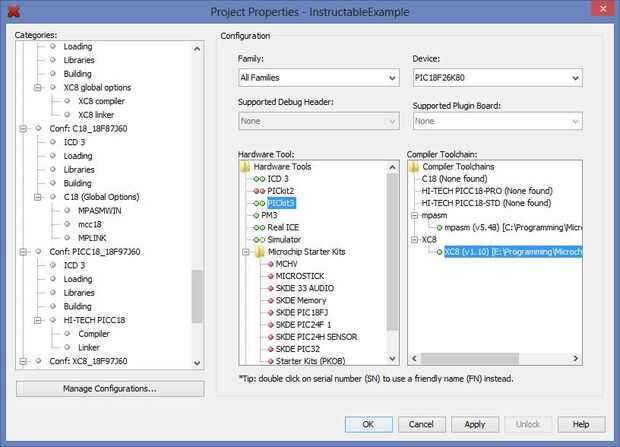Select HI-TECH PICC18-PRO (None found)

[487, 191]
